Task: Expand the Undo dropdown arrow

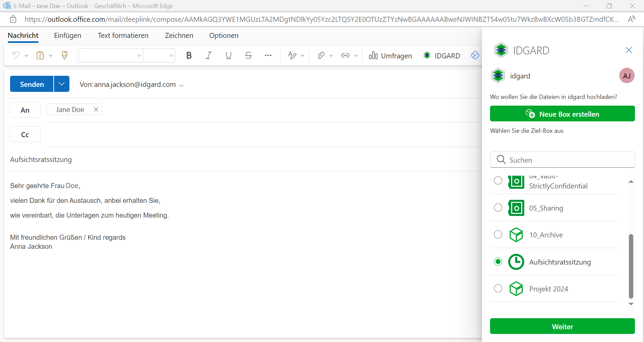Action: click(x=26, y=56)
